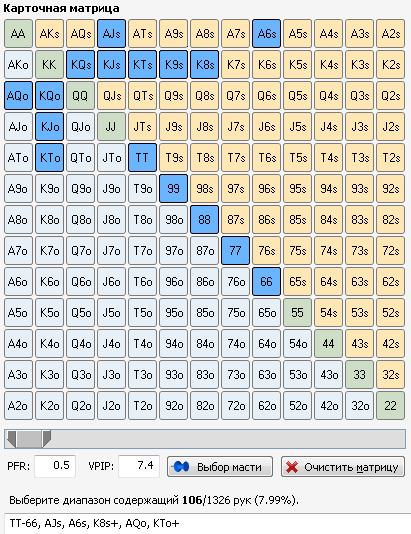Select the T2s hand cell
The image size is (411, 534).
[390, 157]
